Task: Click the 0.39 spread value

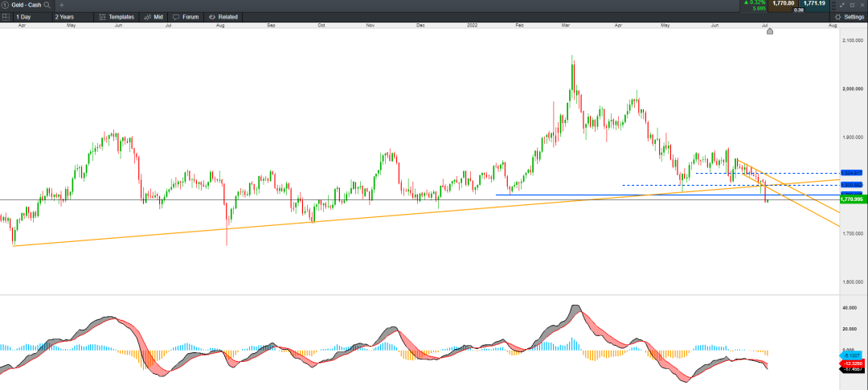Action: pos(799,10)
